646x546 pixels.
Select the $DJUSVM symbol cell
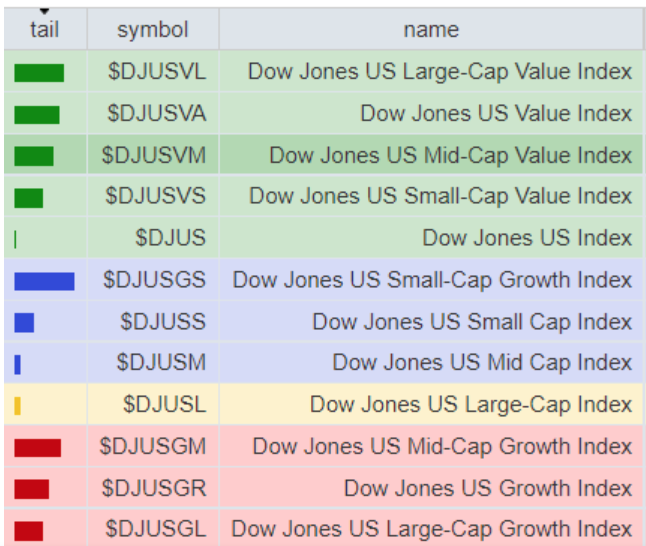(x=154, y=156)
